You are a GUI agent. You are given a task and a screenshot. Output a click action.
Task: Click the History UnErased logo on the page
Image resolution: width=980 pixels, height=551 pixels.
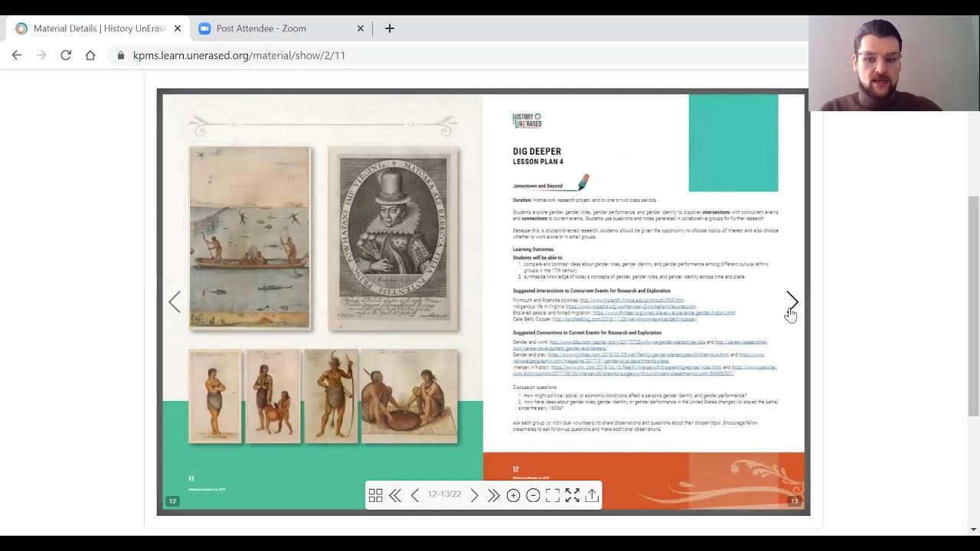pyautogui.click(x=527, y=120)
